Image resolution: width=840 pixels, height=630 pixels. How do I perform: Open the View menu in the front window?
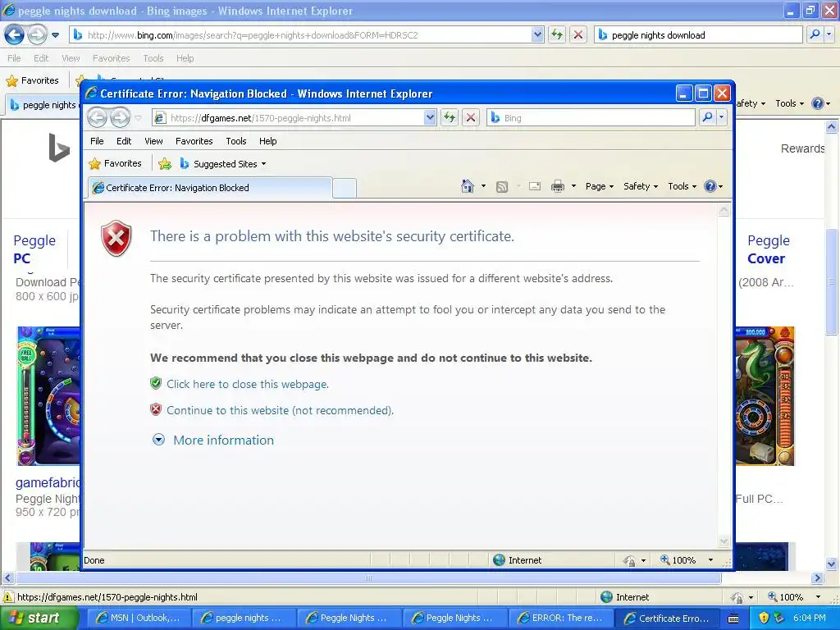153,141
